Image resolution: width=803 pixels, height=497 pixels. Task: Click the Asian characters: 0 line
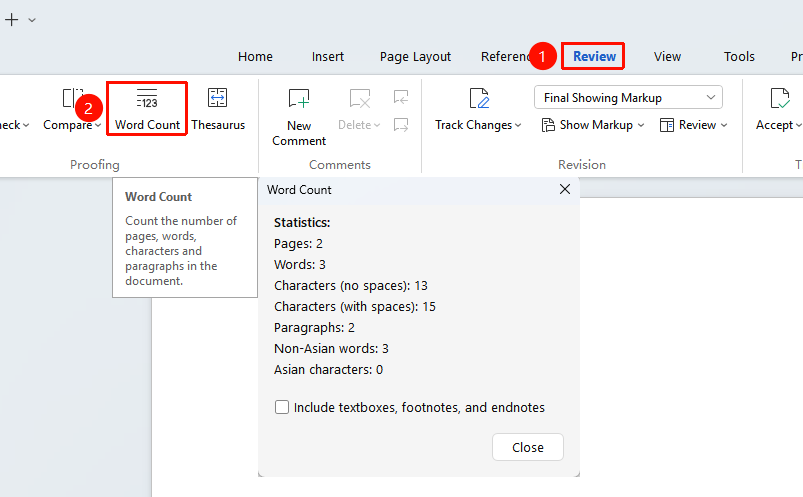click(x=328, y=369)
